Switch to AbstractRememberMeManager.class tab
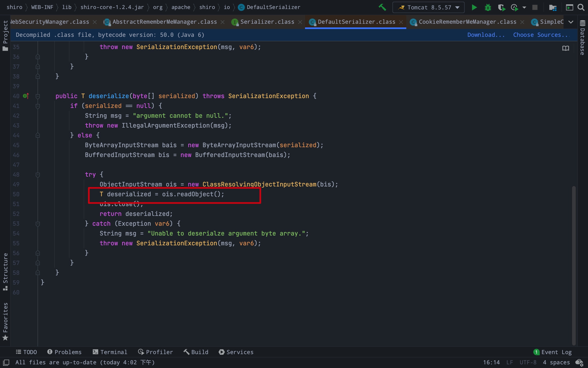 (165, 22)
